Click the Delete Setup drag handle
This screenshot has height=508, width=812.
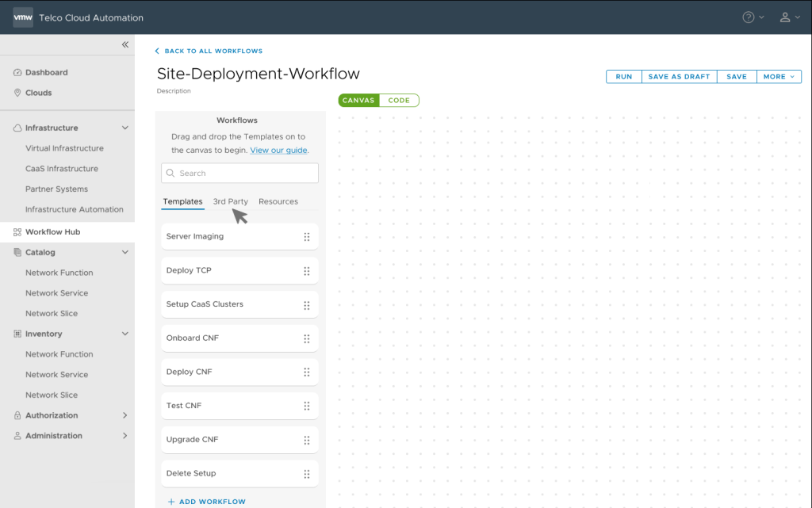click(307, 473)
